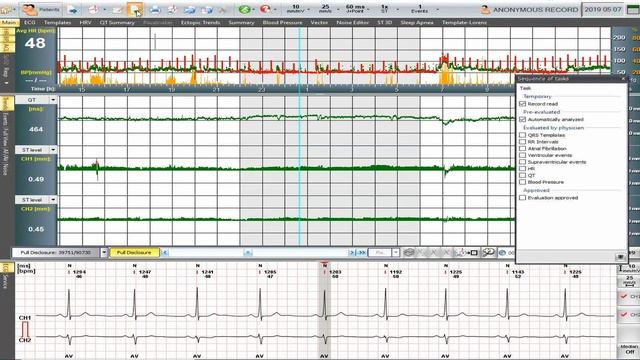Open the QT trend dropdown
This screenshot has height=360, width=640.
pyautogui.click(x=53, y=100)
